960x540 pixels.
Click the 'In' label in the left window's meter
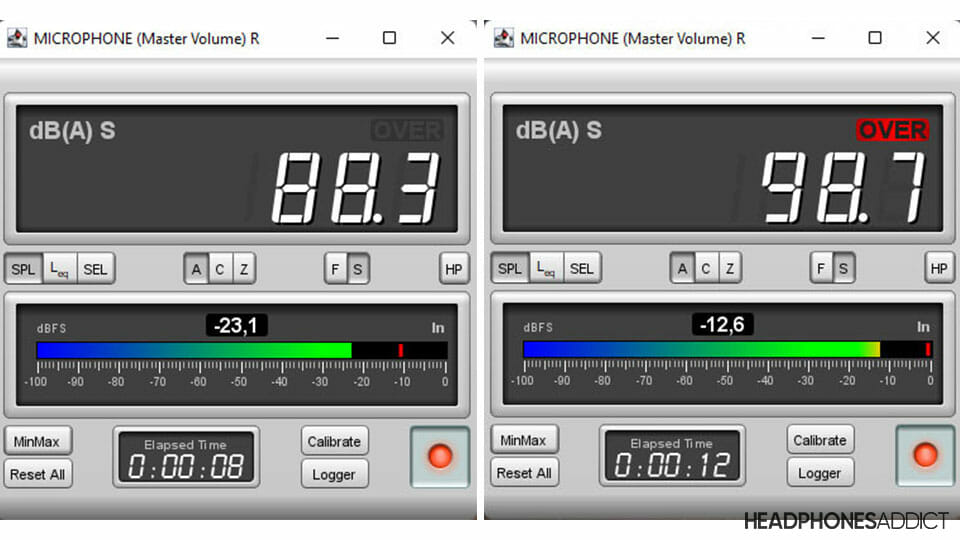pos(438,328)
